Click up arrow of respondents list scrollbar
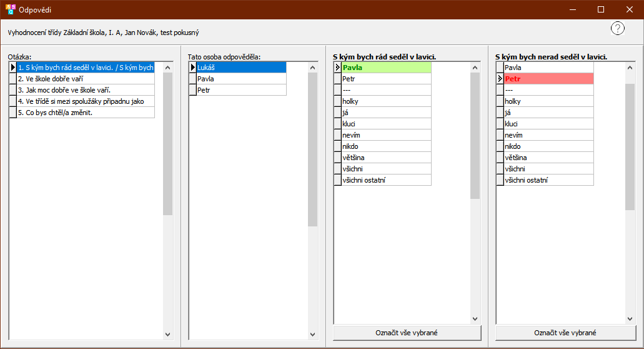644x349 pixels. tap(312, 68)
